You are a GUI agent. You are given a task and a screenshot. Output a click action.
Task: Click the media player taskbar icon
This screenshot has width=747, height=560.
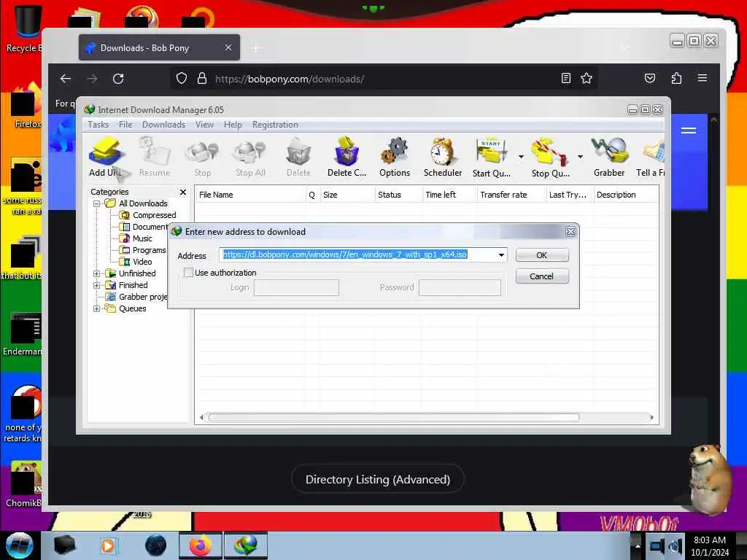point(108,545)
